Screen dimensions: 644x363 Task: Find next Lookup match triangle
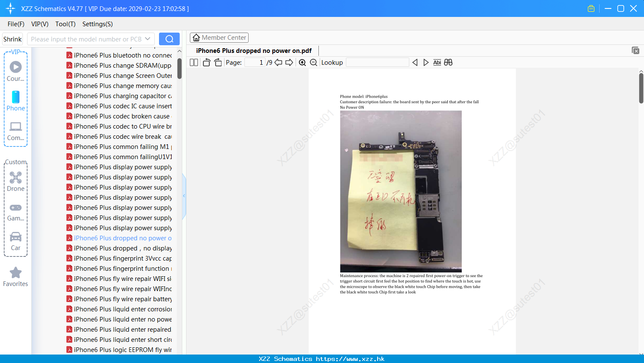pyautogui.click(x=426, y=63)
